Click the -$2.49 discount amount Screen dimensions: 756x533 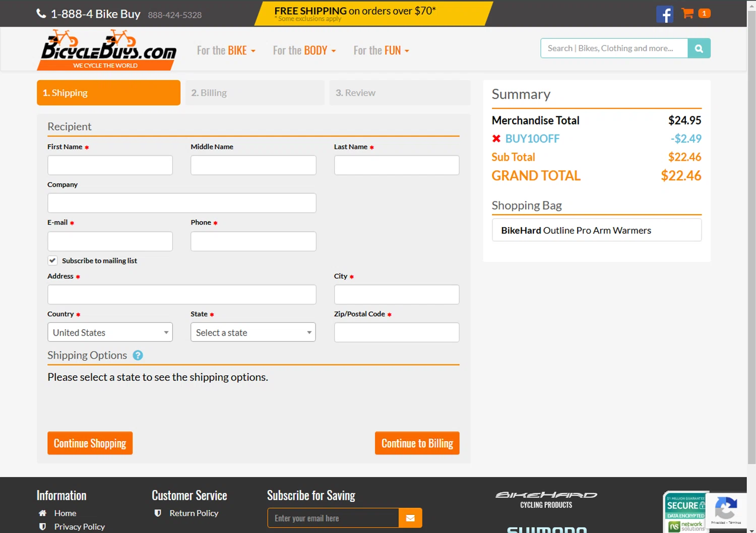click(686, 139)
